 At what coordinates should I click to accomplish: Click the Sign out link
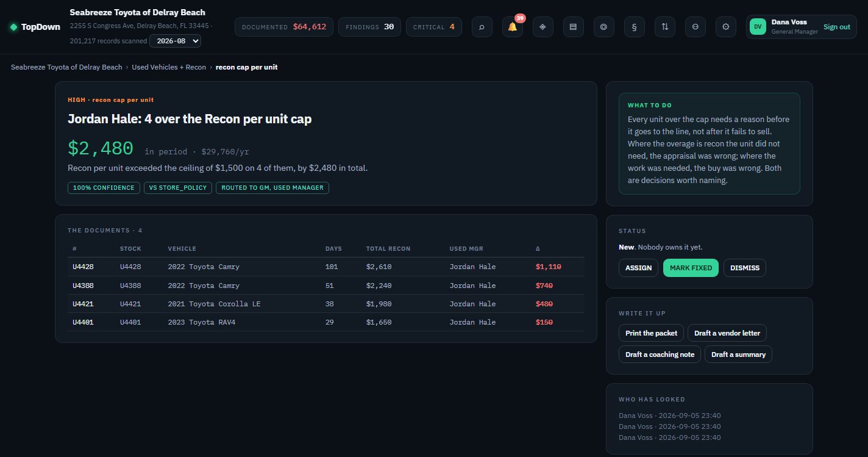(836, 27)
